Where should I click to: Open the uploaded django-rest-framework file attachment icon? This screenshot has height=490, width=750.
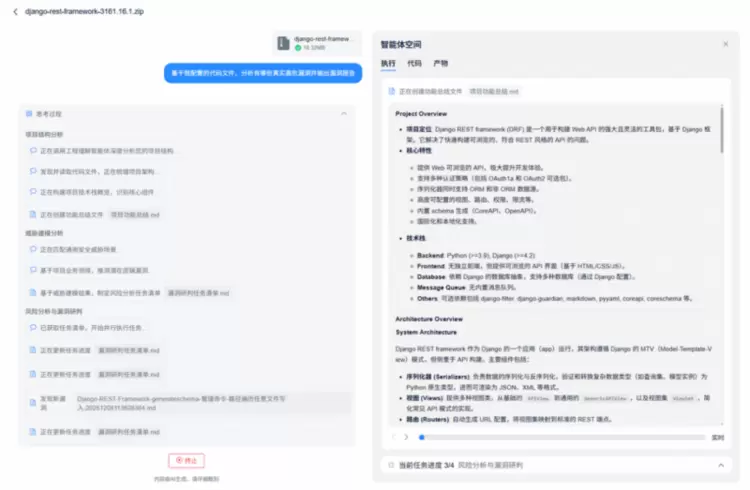tap(283, 43)
